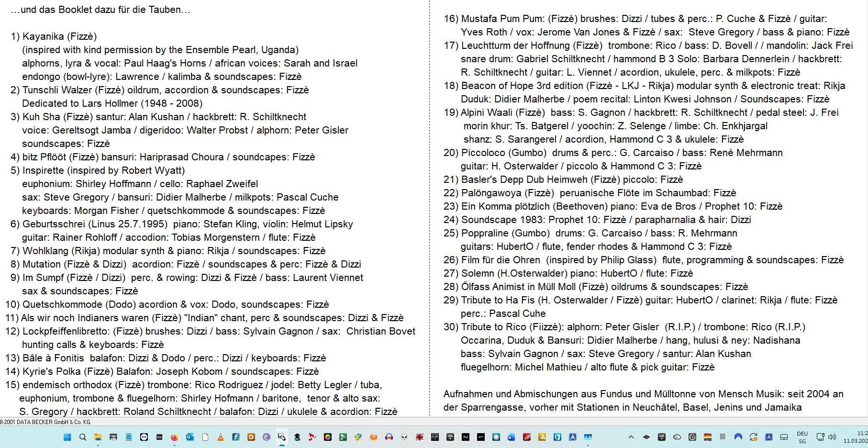Screen dimensions: 868x448
Task: Open Audacity headphones icon in taskbar
Action: [389, 437]
